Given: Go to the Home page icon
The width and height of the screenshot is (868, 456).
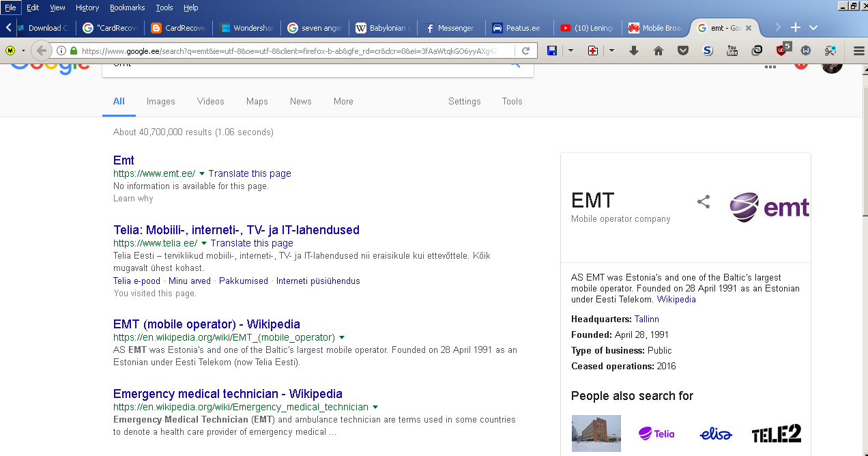Looking at the screenshot, I should 659,51.
